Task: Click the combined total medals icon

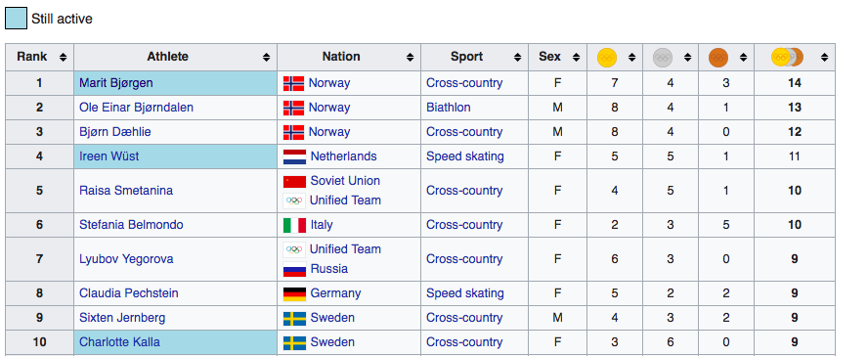Action: pyautogui.click(x=787, y=57)
